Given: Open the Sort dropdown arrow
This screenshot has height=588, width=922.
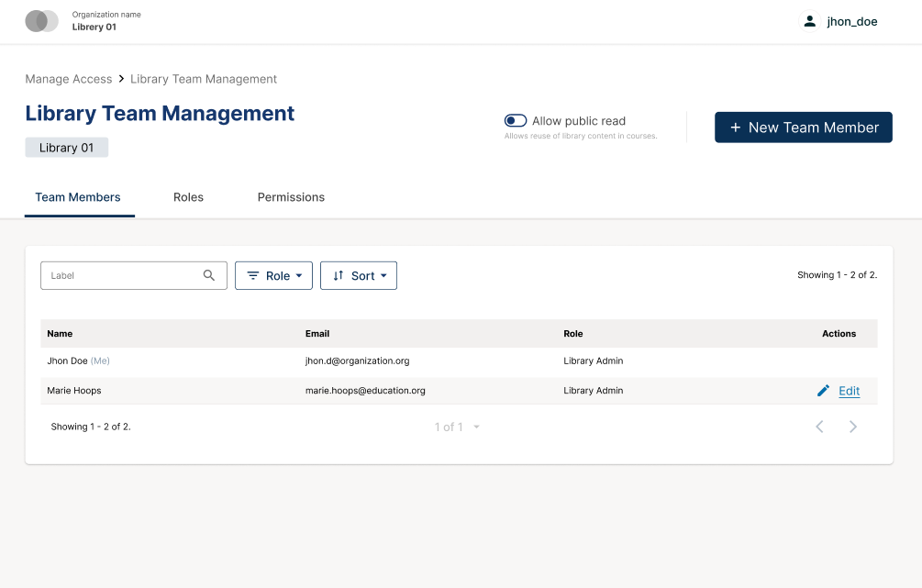Looking at the screenshot, I should (x=383, y=276).
